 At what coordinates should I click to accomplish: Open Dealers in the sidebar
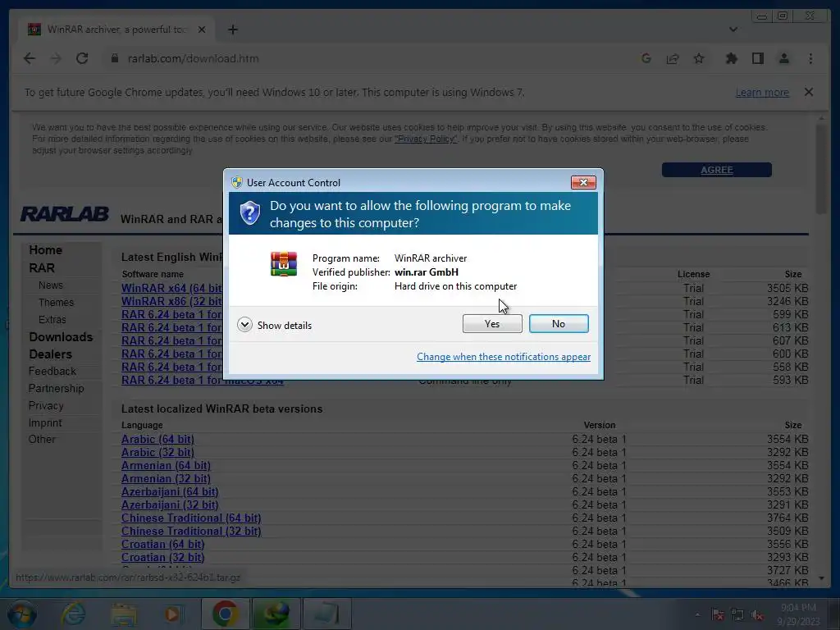pyautogui.click(x=50, y=354)
